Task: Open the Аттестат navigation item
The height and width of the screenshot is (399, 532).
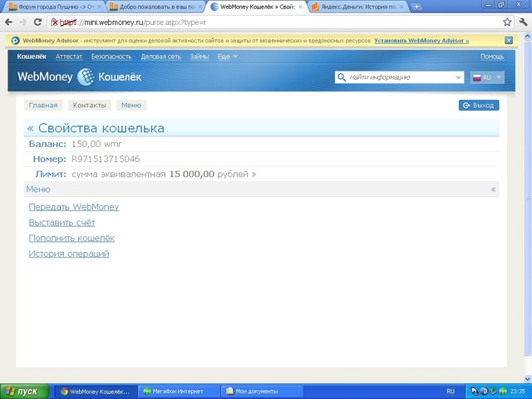Action: 69,57
